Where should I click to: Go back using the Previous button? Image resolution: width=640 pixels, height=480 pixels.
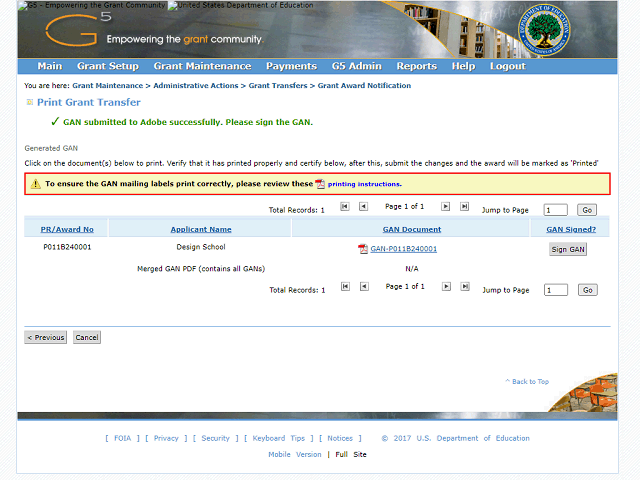46,338
